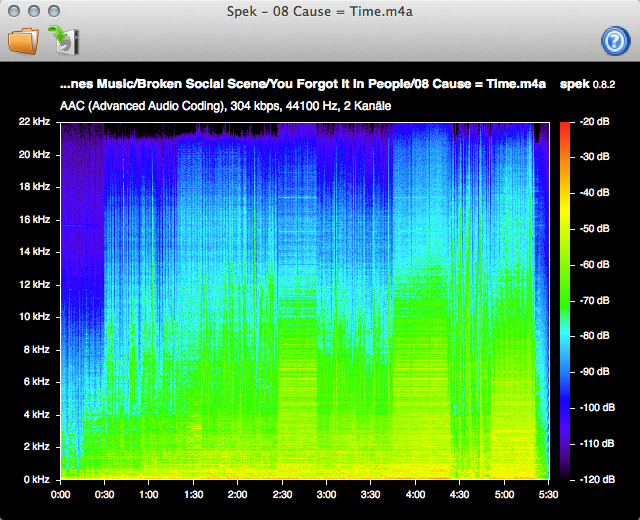Screen dimensions: 640x520
Task: Click the 1:00 time label
Action: pyautogui.click(x=149, y=495)
